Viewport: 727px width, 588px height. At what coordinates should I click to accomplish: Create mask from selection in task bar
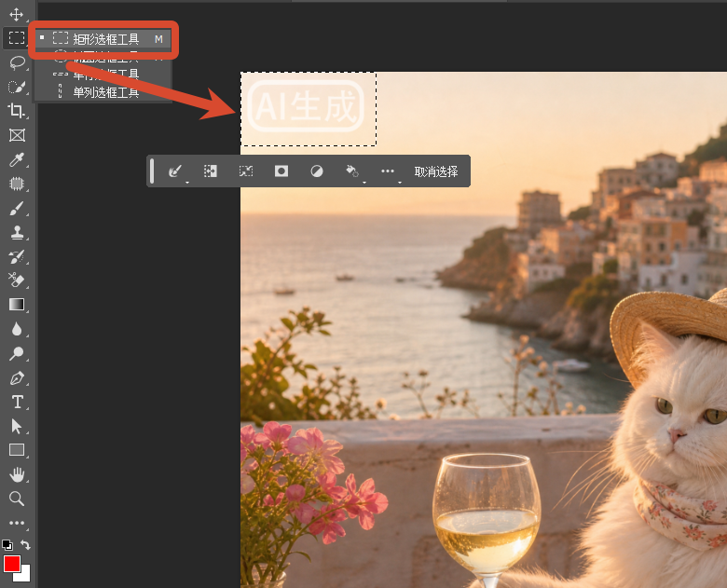click(x=281, y=171)
